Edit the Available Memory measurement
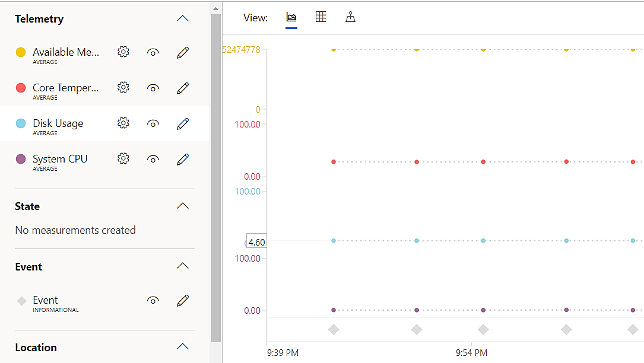The image size is (644, 363). point(183,52)
